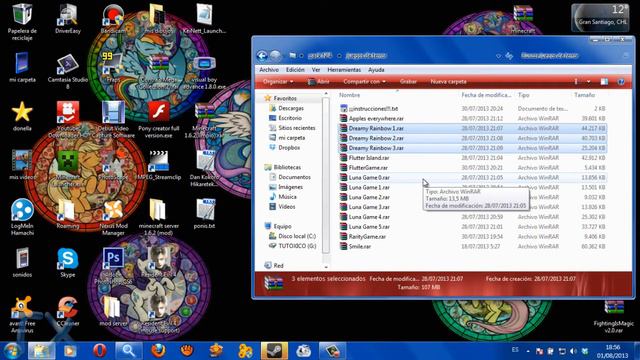The image size is (640, 360).
Task: Select the Luna Game 0.rar file
Action: point(472,178)
